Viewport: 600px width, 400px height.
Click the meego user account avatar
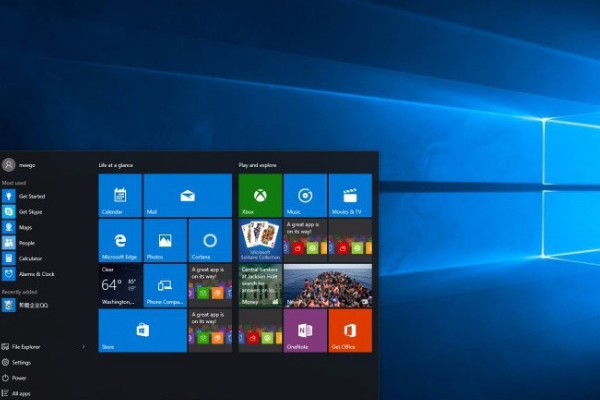coord(8,165)
